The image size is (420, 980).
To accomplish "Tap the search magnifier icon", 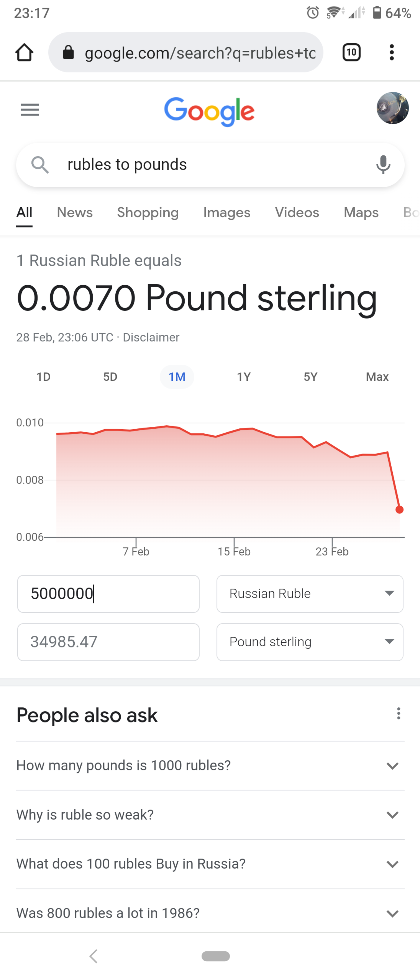I will point(40,165).
